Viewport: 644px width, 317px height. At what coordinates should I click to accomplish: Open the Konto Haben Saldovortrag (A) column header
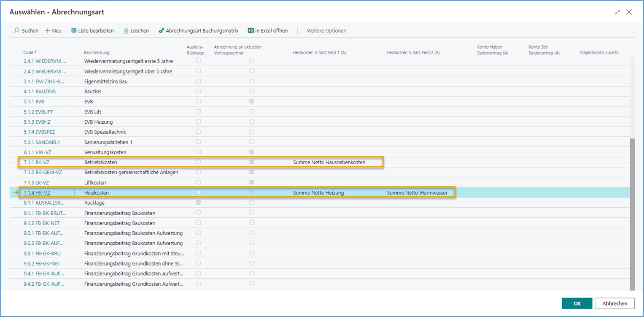coord(492,50)
